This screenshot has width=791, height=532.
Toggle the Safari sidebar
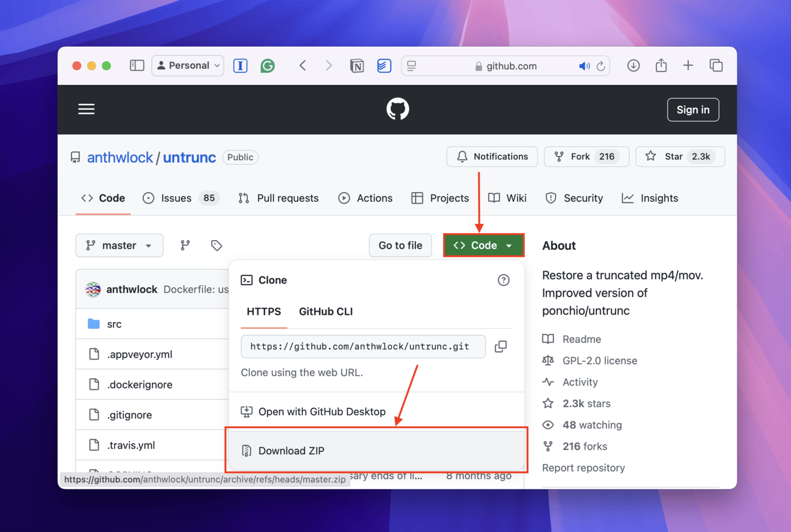coord(137,66)
